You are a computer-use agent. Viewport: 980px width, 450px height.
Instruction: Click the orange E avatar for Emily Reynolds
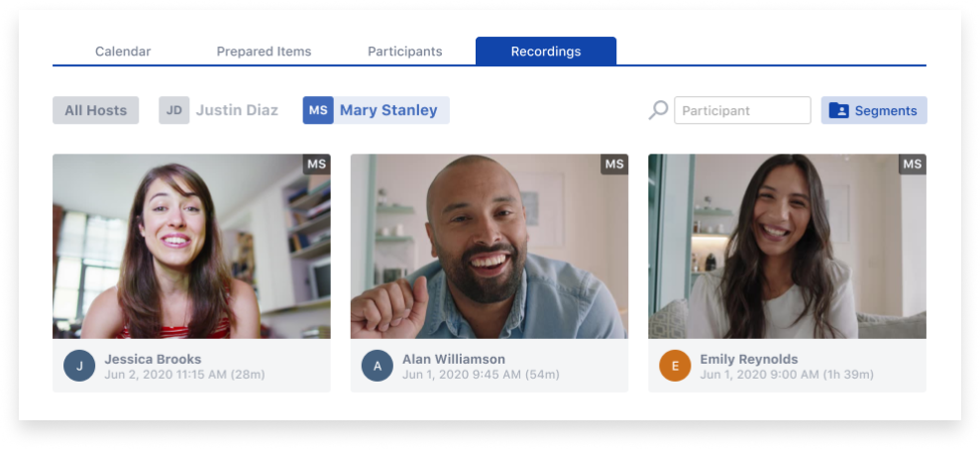coord(675,366)
